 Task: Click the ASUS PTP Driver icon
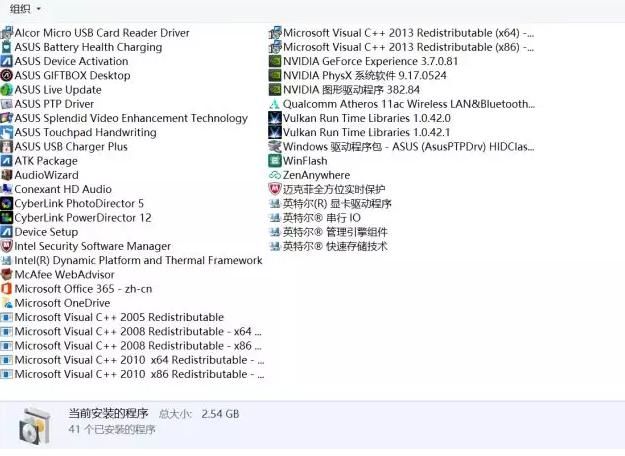[x=7, y=104]
